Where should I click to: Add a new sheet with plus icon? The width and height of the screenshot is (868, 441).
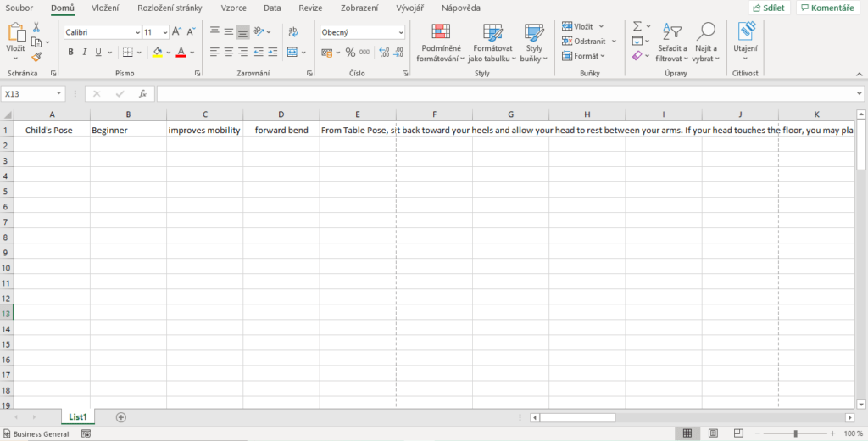(x=121, y=417)
